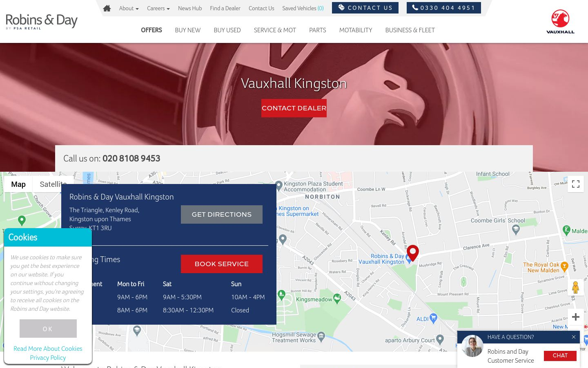
Task: Click the BOOK SERVICE button
Action: [222, 264]
